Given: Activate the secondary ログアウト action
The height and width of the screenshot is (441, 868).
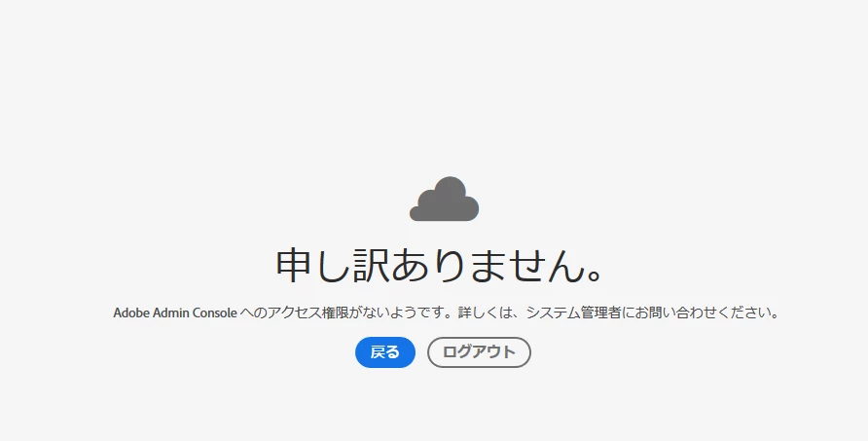Looking at the screenshot, I should [x=479, y=352].
